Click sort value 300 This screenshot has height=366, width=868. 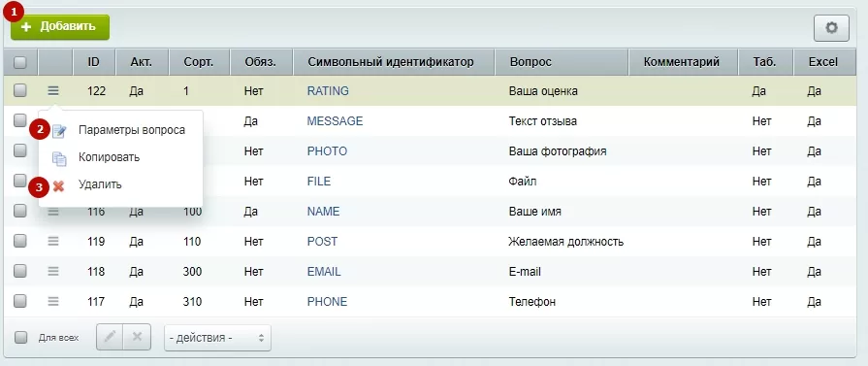coord(193,272)
